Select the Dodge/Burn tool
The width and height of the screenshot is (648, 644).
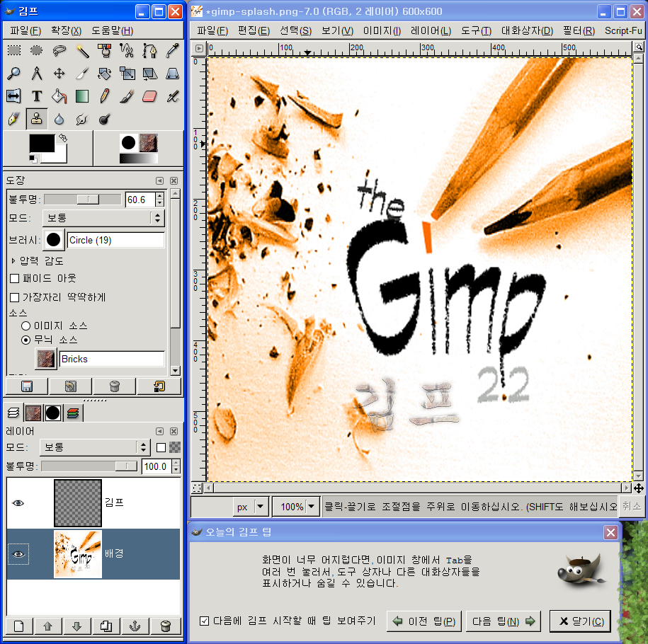[x=105, y=120]
